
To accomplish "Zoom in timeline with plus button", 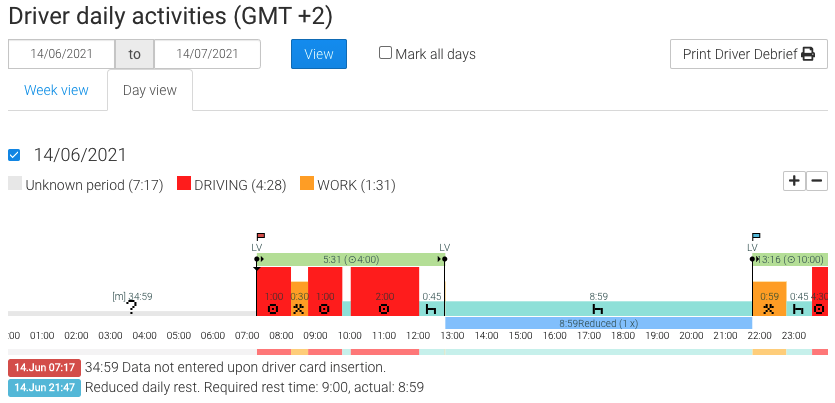I will (794, 181).
